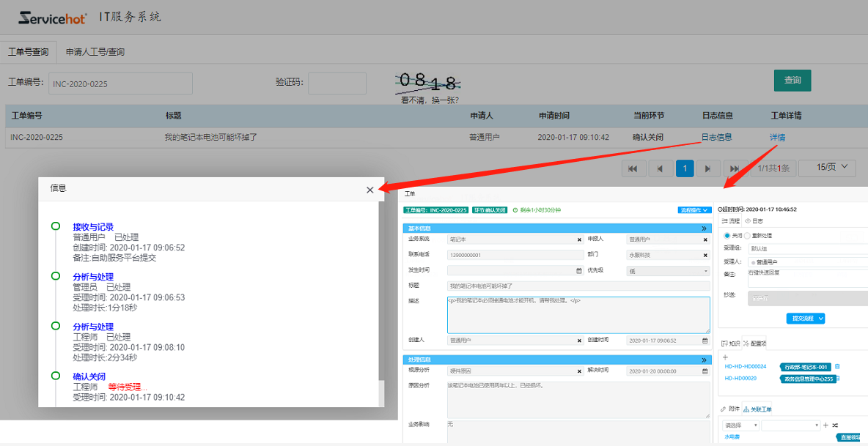Clear the 业务系统 field with its X icon
Viewport: 868px width, 446px height.
pos(579,239)
